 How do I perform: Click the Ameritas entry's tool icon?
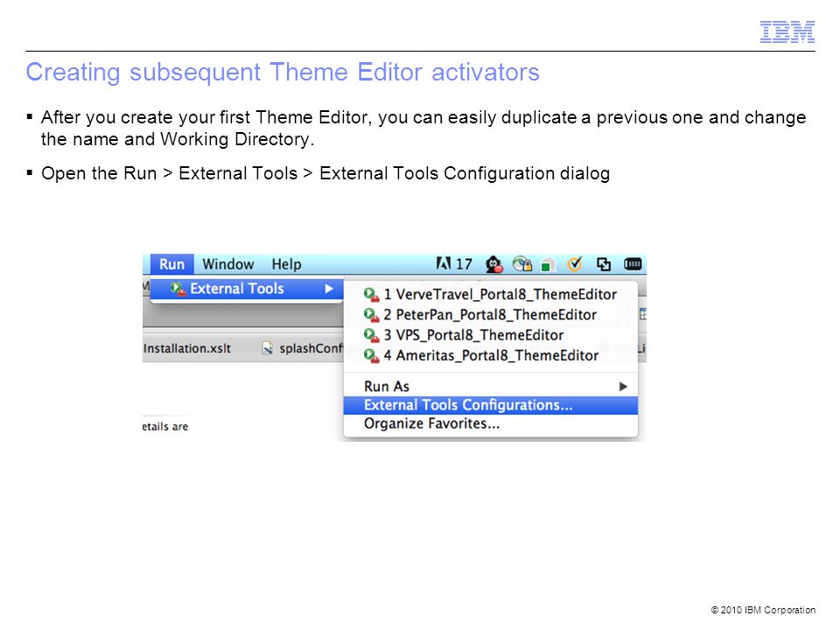click(x=371, y=356)
